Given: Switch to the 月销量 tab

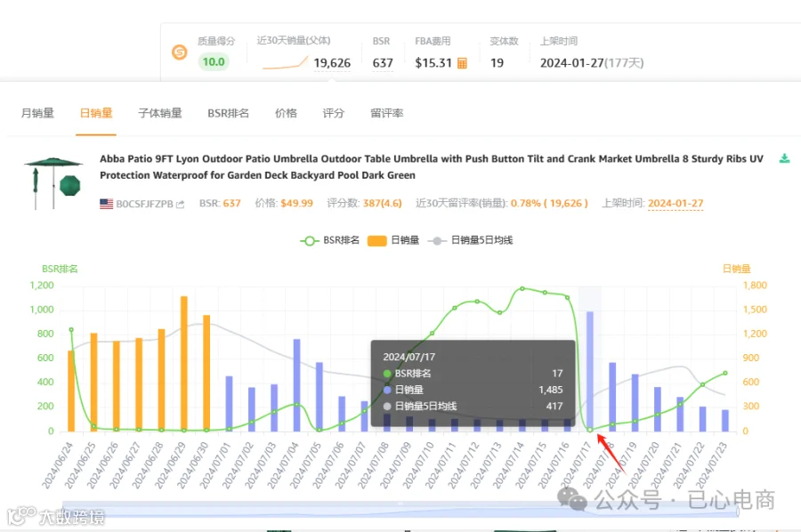Looking at the screenshot, I should 37,113.
